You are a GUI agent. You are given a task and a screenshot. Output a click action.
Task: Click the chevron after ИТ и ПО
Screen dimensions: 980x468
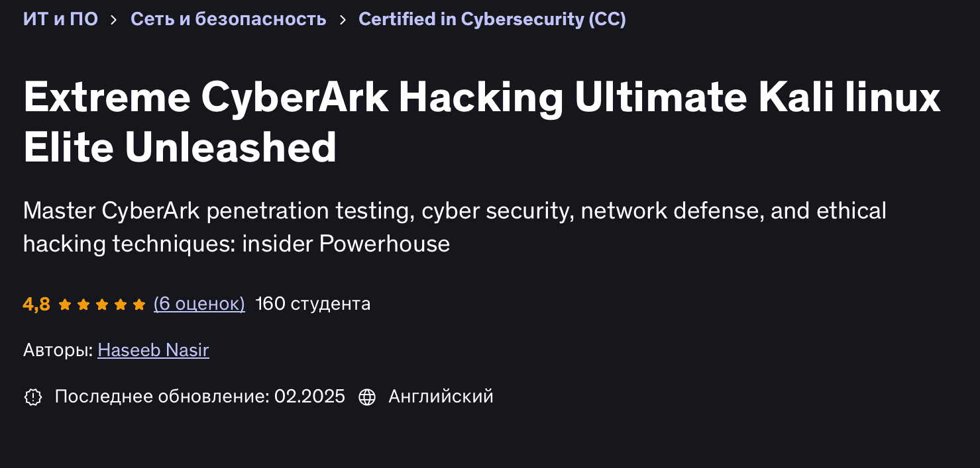[114, 19]
